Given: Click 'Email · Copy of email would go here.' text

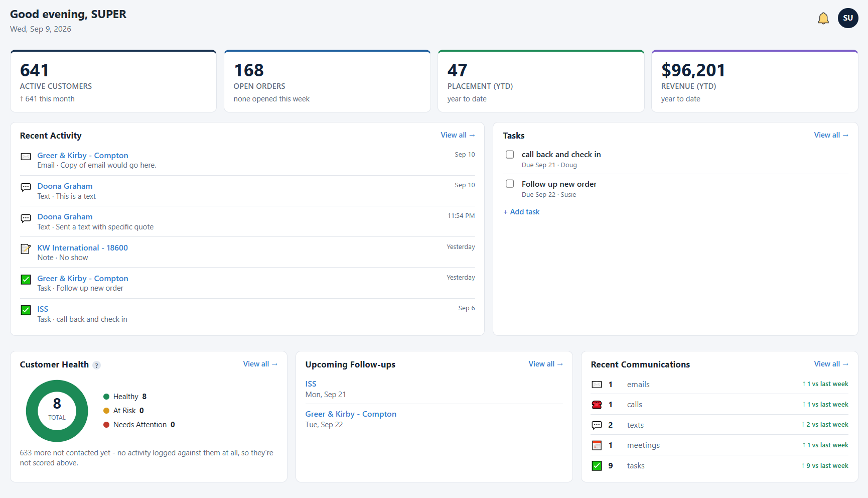Looking at the screenshot, I should [x=97, y=165].
